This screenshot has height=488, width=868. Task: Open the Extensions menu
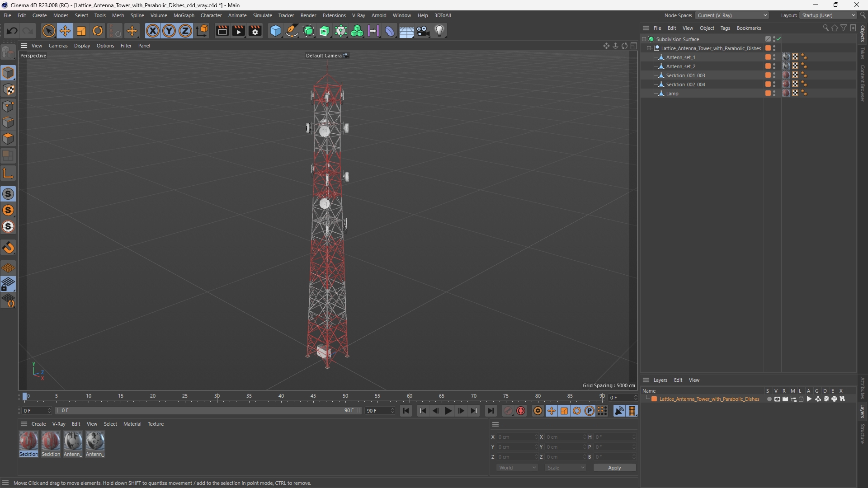click(x=334, y=15)
